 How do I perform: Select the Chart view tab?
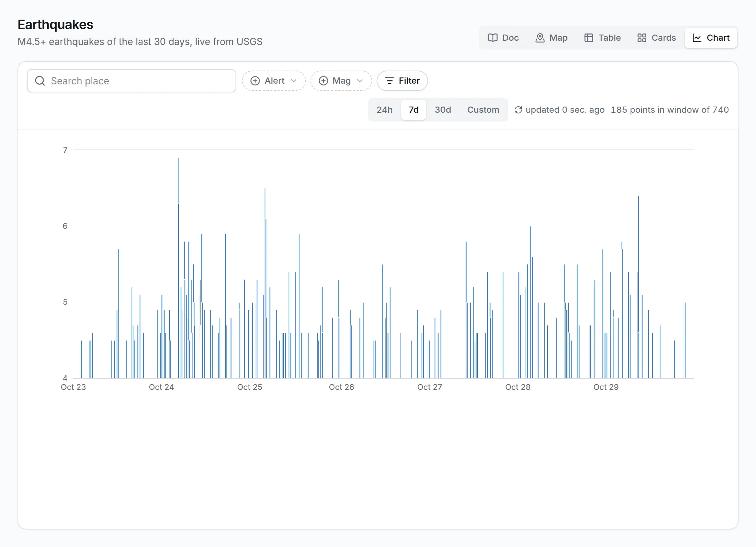pyautogui.click(x=711, y=38)
